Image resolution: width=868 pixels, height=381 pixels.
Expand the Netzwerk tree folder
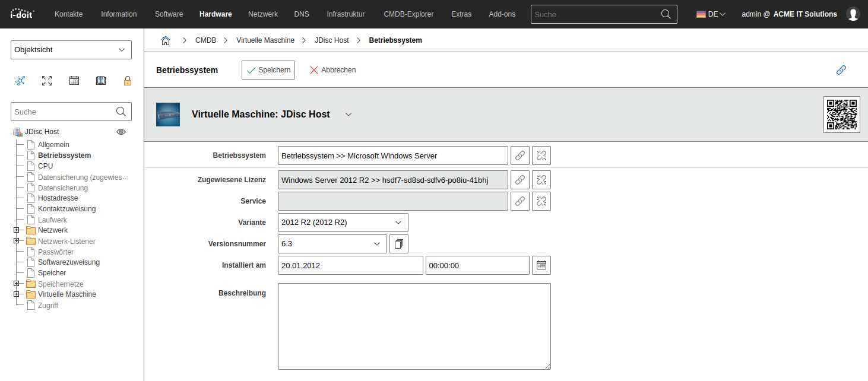pos(17,230)
